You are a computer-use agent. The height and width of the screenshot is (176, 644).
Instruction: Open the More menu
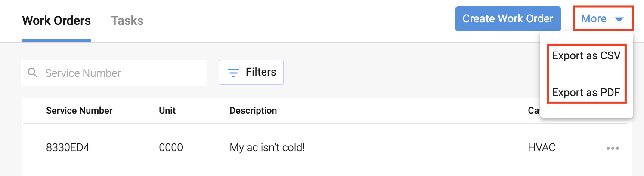pyautogui.click(x=603, y=19)
